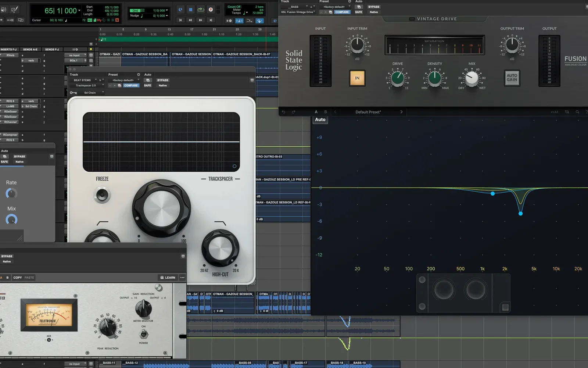Image resolution: width=588 pixels, height=368 pixels.
Task: Bypass the SSL Fusion Vintage Drive plugin
Action: click(374, 7)
